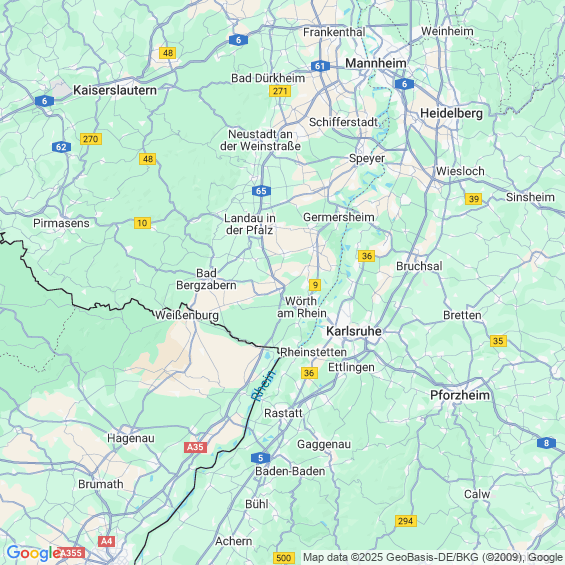Open the Google logo link

(33, 553)
